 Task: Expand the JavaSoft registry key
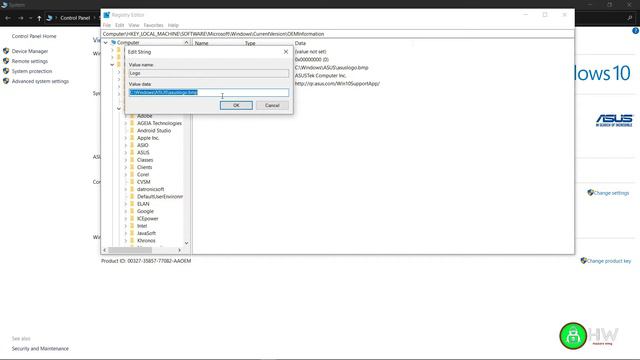pos(126,233)
